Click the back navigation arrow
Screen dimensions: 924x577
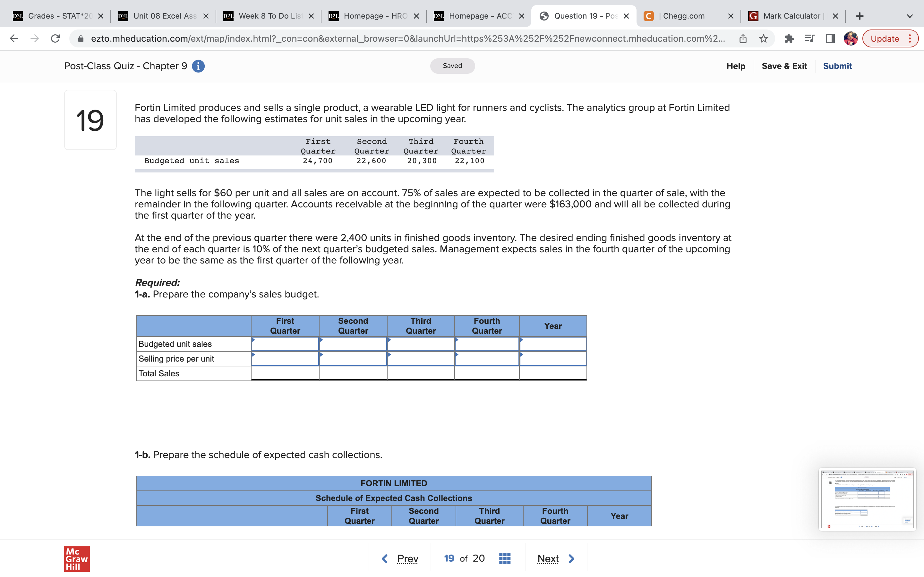coord(13,38)
